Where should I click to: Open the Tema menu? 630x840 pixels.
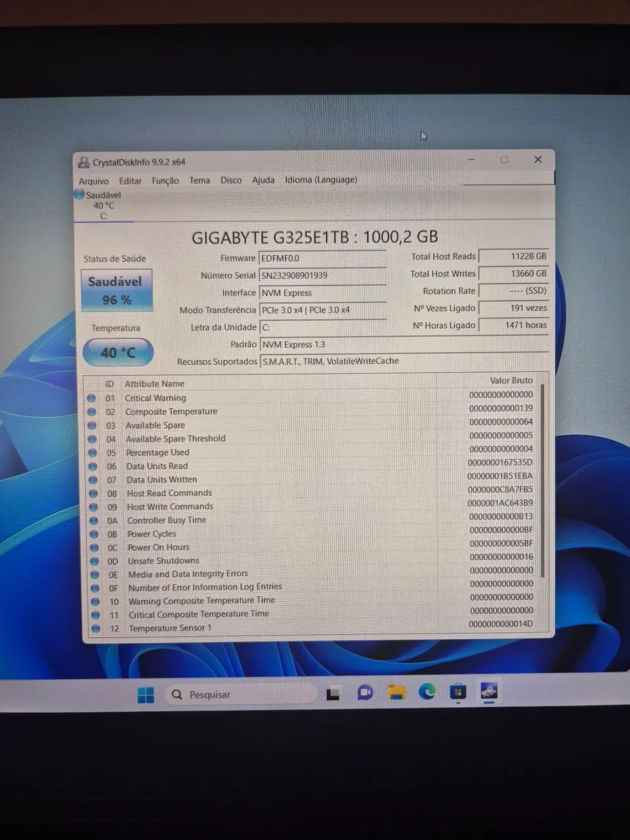(x=199, y=180)
